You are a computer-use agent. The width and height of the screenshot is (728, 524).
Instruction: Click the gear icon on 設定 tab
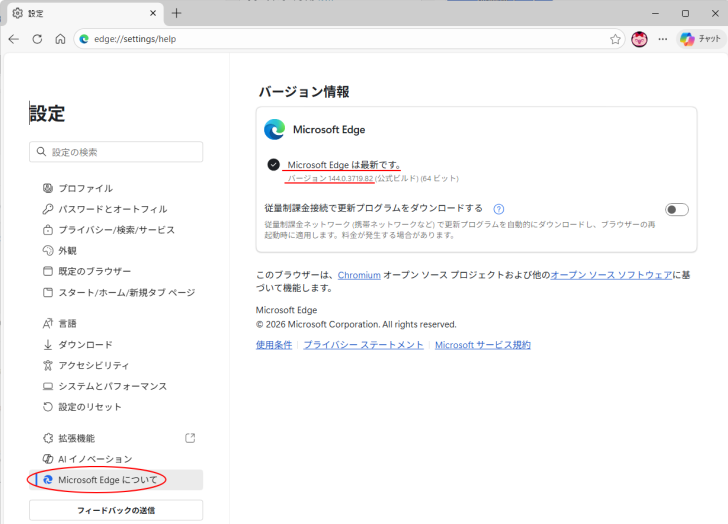pyautogui.click(x=18, y=13)
